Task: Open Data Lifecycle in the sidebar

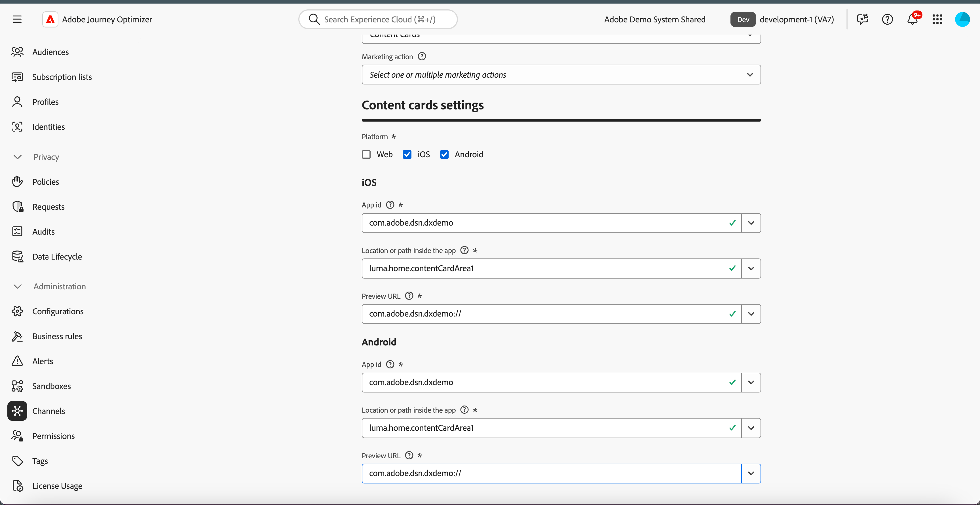Action: pyautogui.click(x=57, y=256)
